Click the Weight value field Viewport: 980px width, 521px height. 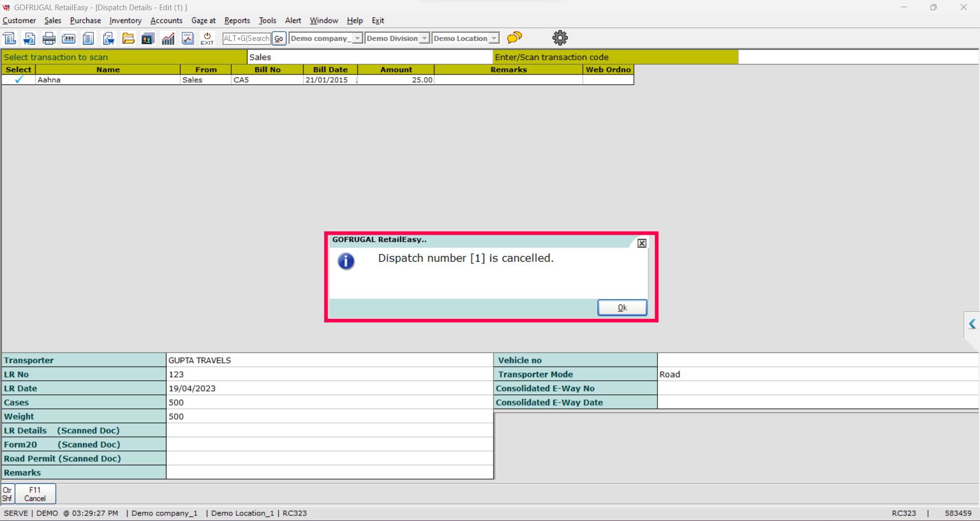click(x=330, y=416)
